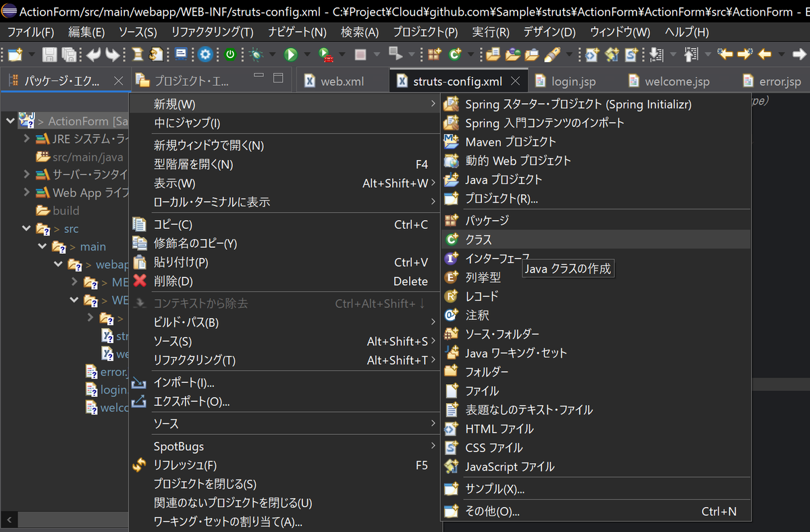Open the ビルド・パス(B) submenu
810x532 pixels.
[283, 323]
